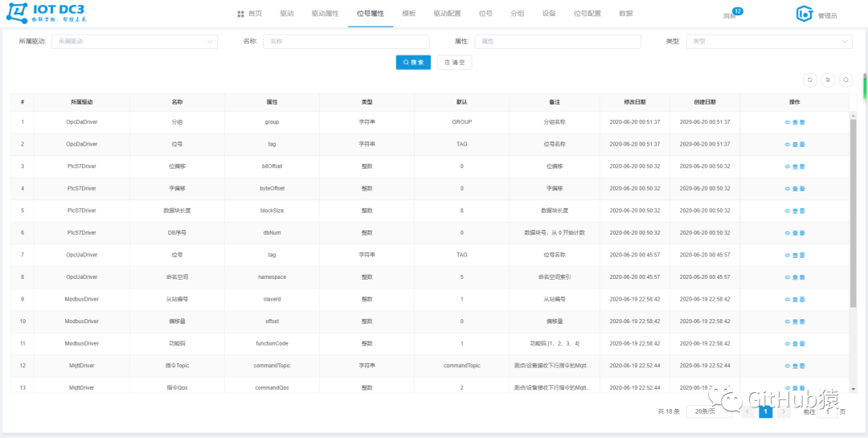The height and width of the screenshot is (438, 868).
Task: Click the 修改日期 column header
Action: 634,102
